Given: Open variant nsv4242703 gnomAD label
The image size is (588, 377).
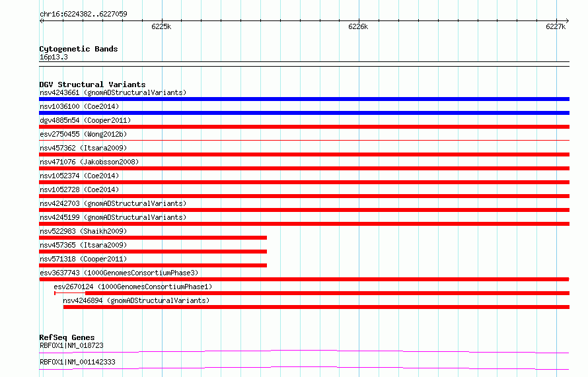Looking at the screenshot, I should point(113,203).
